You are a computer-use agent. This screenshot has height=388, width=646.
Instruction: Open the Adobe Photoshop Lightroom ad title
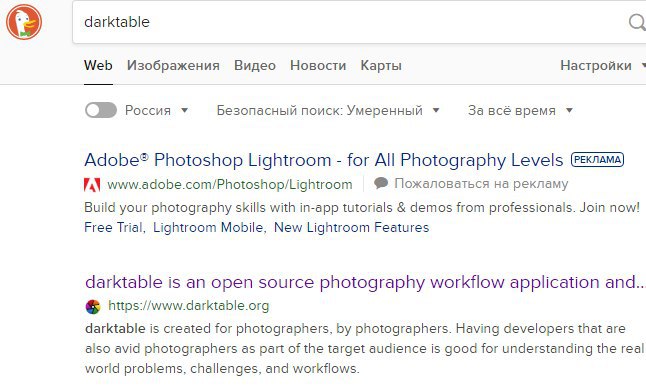click(323, 160)
